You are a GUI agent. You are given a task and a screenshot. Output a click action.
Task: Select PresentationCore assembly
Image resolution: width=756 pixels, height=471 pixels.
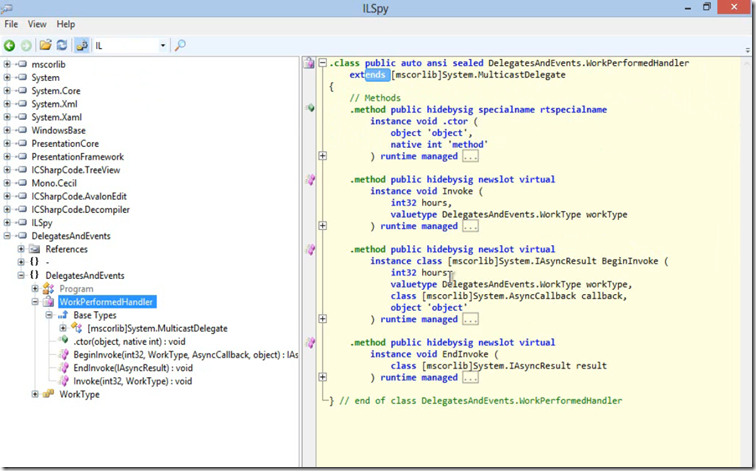pos(65,144)
